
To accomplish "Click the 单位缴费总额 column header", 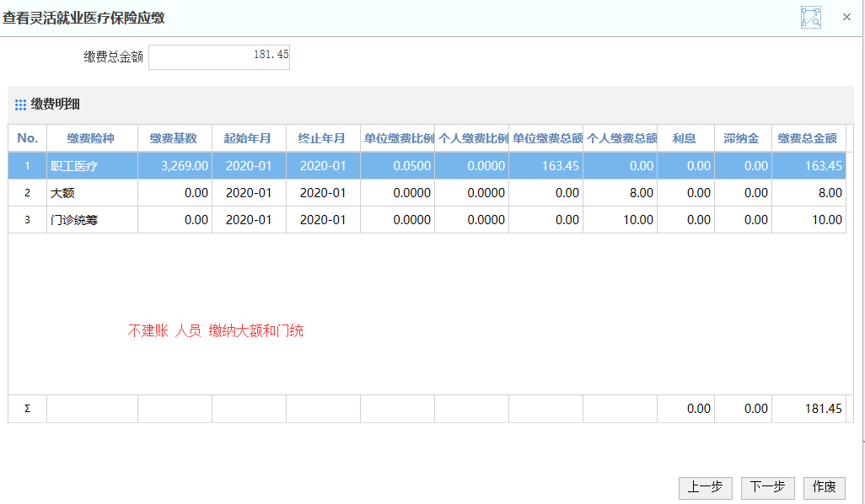I will tap(545, 138).
